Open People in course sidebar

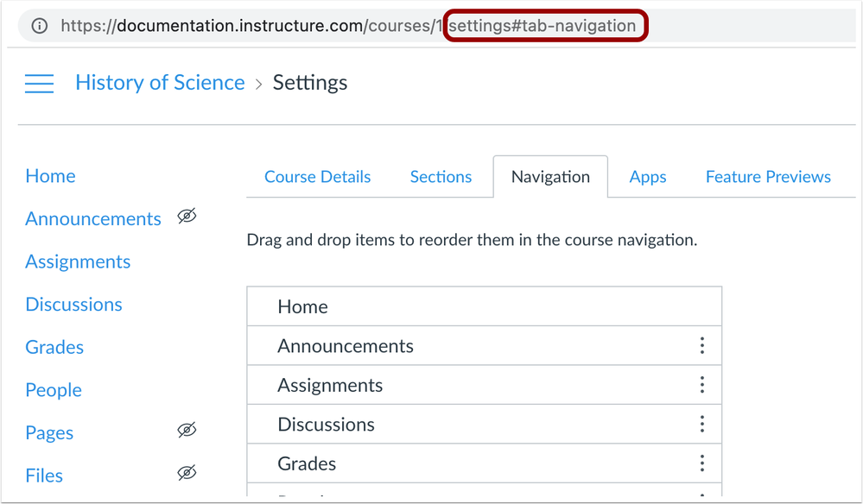pos(54,390)
